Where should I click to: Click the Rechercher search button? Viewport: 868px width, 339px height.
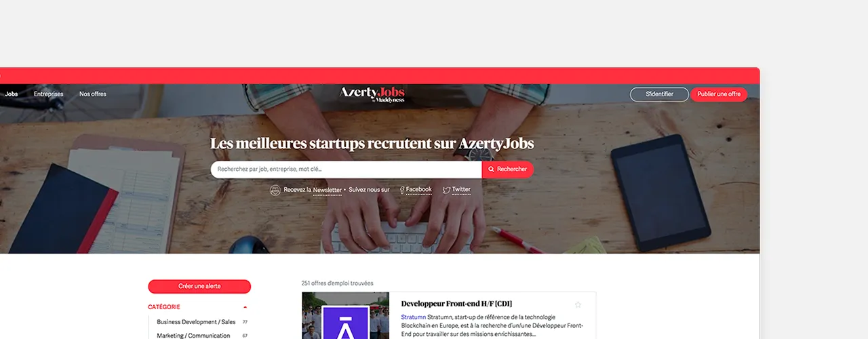point(508,169)
